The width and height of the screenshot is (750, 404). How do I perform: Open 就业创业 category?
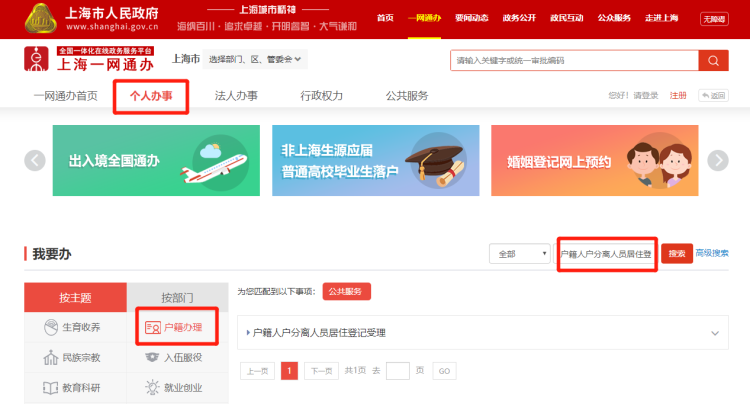(153, 387)
